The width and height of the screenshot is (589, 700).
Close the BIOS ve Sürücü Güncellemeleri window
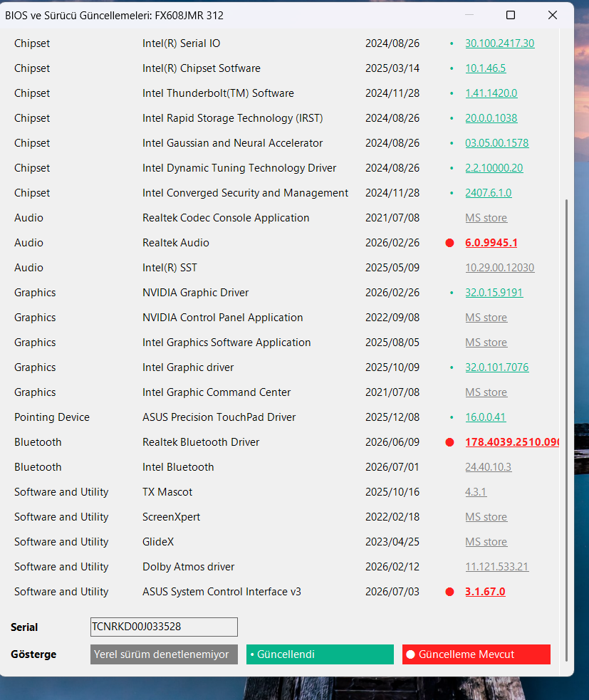(553, 15)
